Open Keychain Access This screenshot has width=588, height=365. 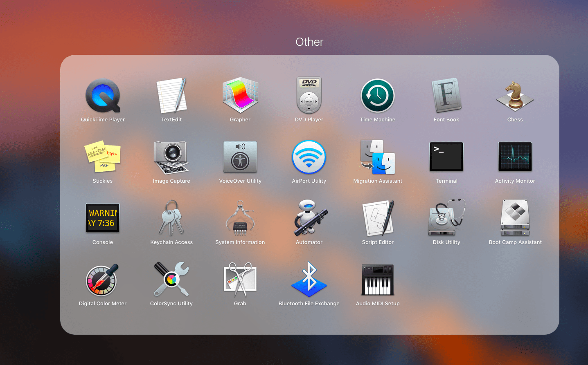(171, 218)
